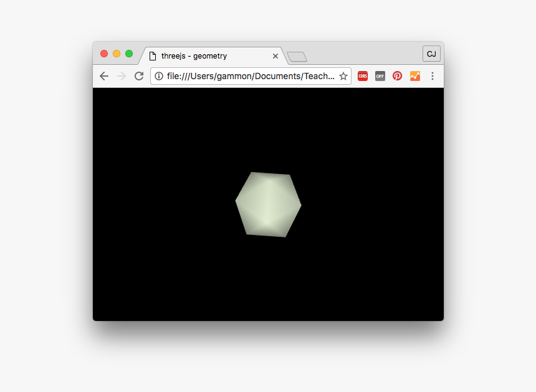The image size is (536, 392).
Task: Minimize the window with the yellow button
Action: coord(117,54)
